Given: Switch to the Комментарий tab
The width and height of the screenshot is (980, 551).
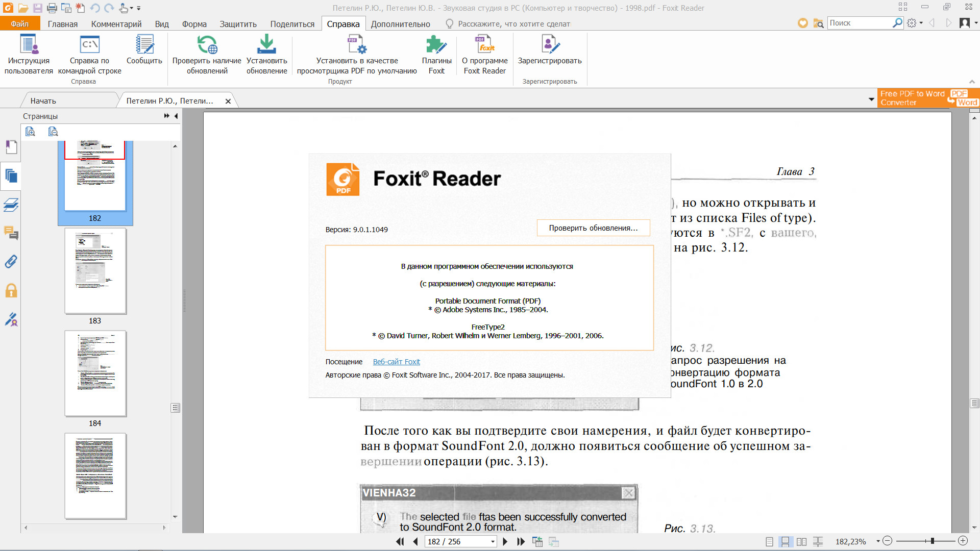Looking at the screenshot, I should point(116,24).
